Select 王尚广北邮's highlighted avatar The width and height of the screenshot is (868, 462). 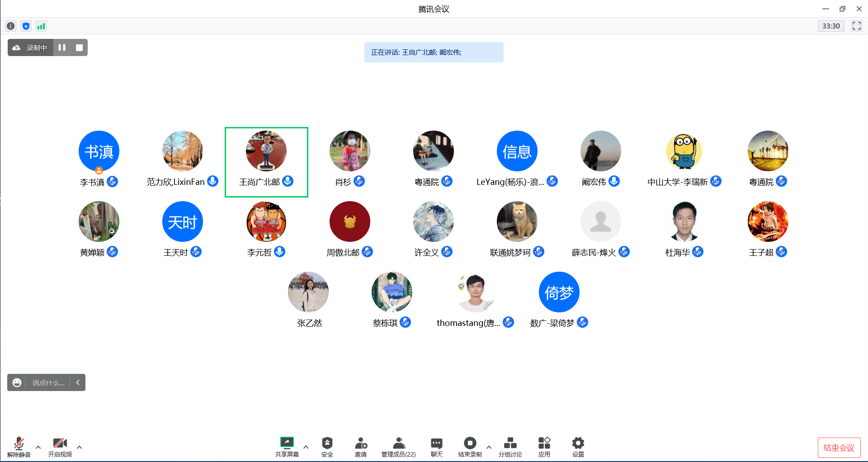pos(266,151)
